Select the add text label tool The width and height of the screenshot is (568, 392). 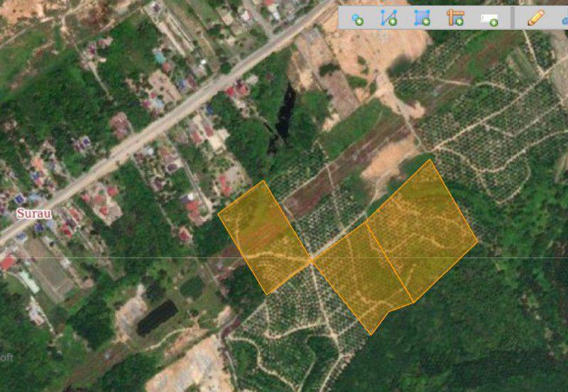click(488, 19)
